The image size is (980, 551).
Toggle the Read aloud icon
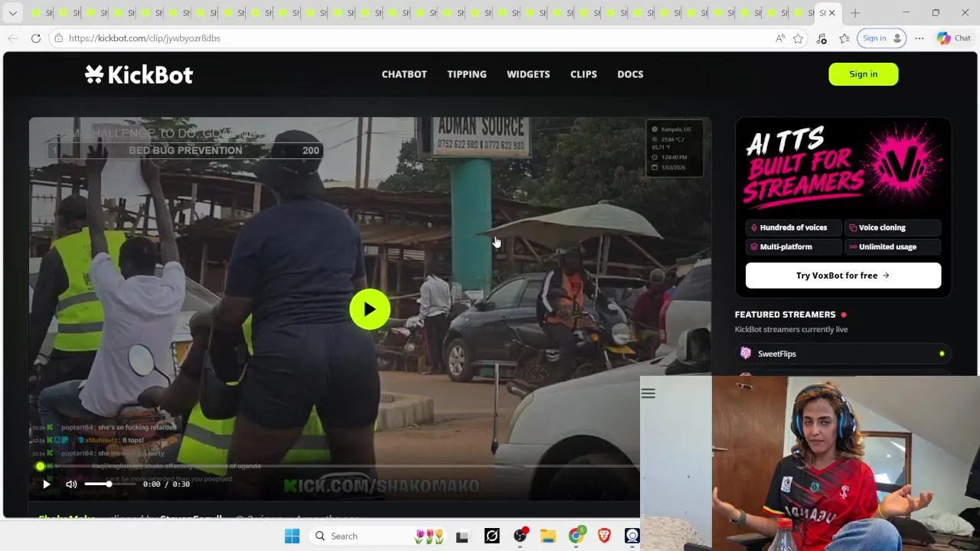pos(779,38)
